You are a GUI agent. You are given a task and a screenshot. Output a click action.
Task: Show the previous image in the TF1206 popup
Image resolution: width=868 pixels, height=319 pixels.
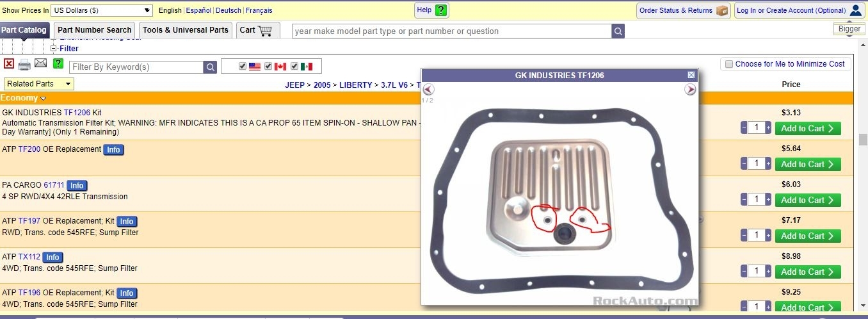[x=428, y=90]
